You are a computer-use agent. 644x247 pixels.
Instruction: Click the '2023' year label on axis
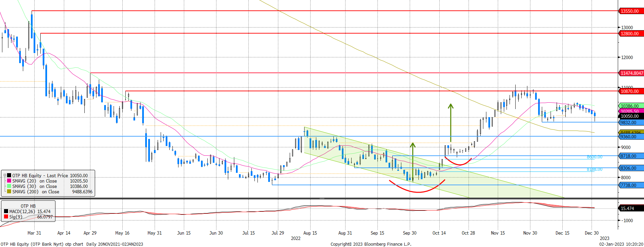click(604, 238)
